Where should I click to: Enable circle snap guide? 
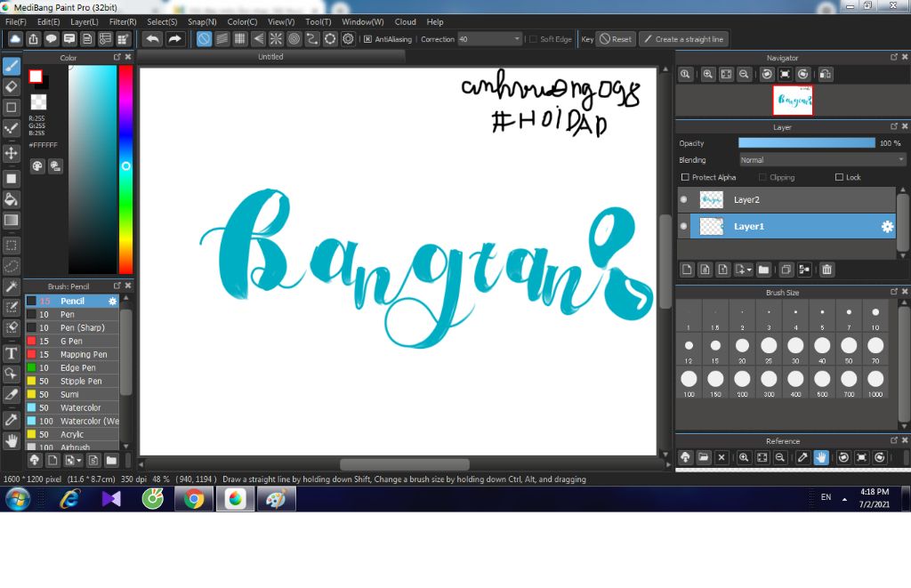(x=294, y=39)
